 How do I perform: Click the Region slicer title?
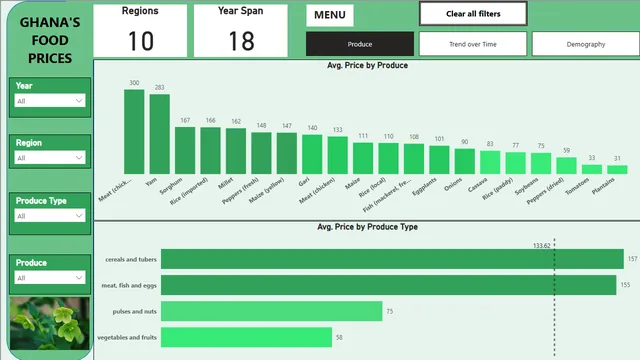pos(29,143)
